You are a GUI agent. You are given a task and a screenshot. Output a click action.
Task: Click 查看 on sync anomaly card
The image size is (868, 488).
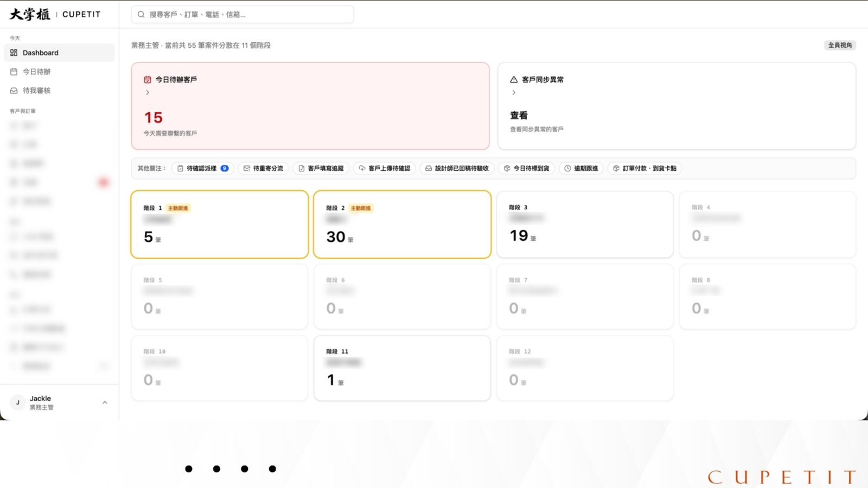519,115
